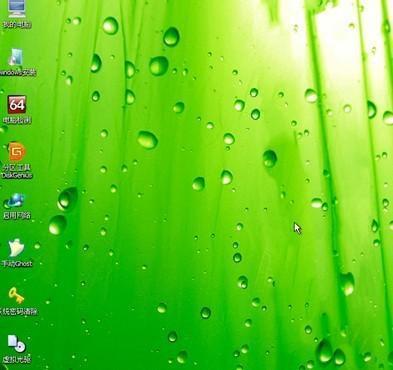Select the 虚拟光驱 virtual disc drive icon
Screen dimensions: 393x370
tap(16, 344)
